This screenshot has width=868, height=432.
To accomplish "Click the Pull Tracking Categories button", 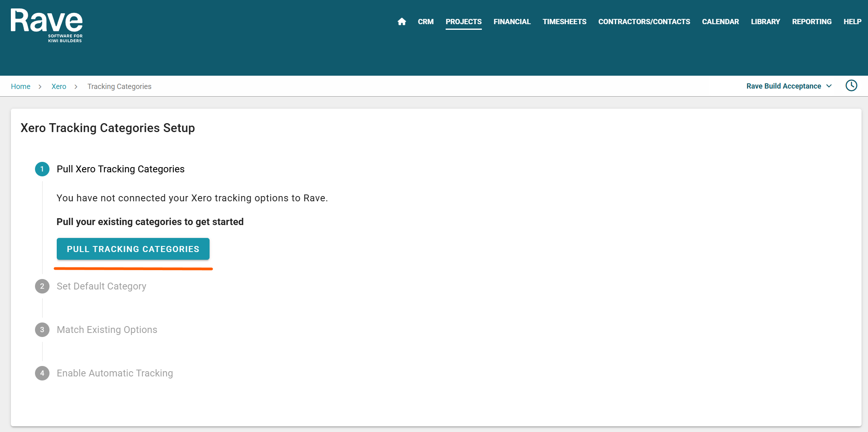I will point(133,249).
